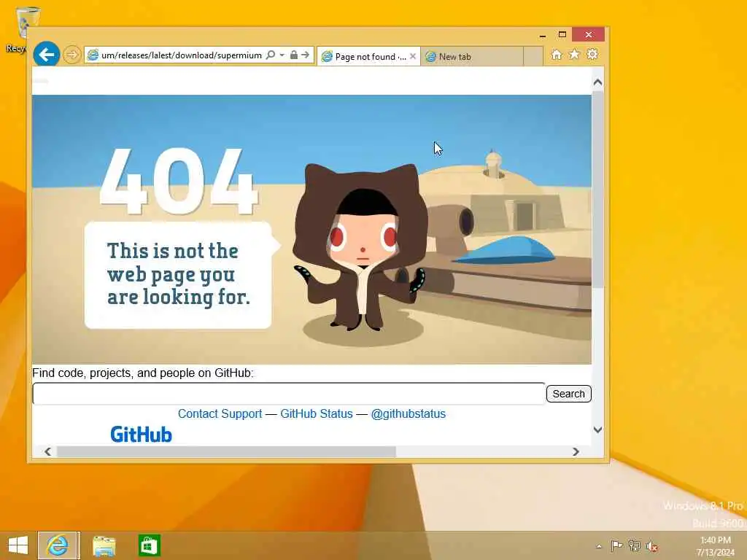Click Internet Explorer taskbar icon
Screen dimensions: 747x560
pos(58,545)
